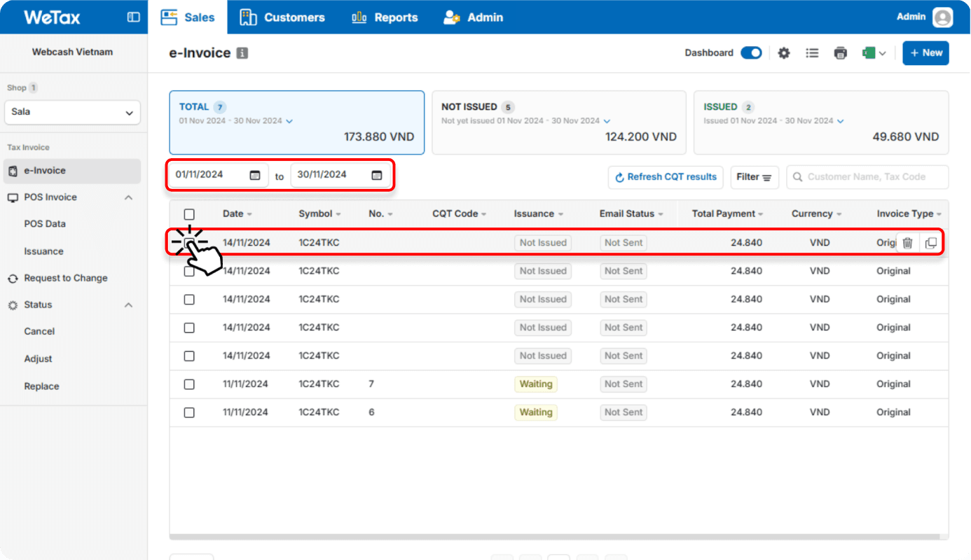Collapse the POS Invoice sidebar group

point(128,197)
